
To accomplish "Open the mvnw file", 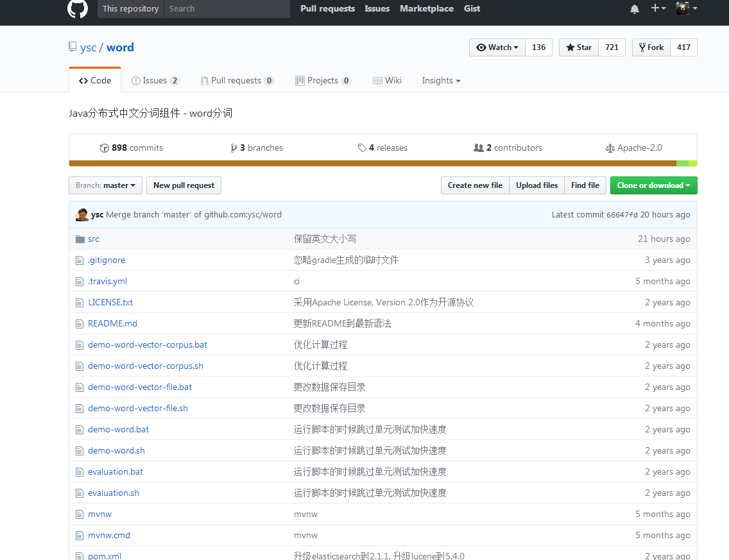I will [x=100, y=514].
